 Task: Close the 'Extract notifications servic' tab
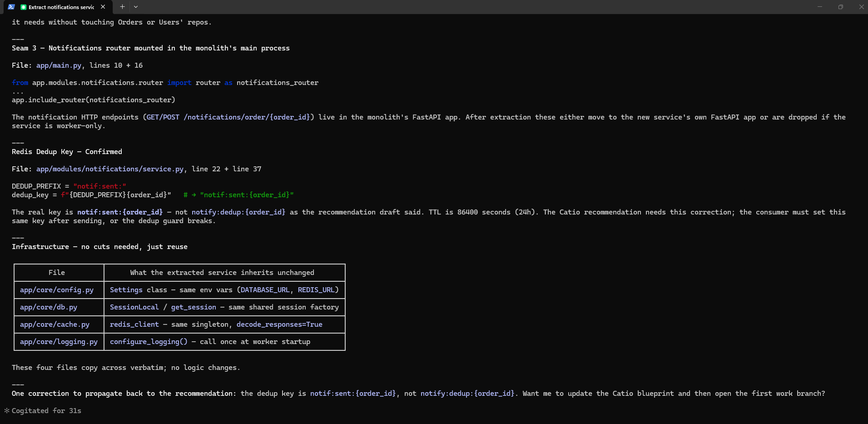coord(103,7)
